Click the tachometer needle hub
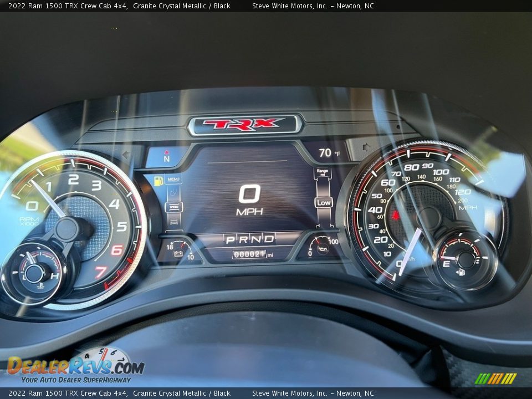The image size is (532, 399). [67, 229]
